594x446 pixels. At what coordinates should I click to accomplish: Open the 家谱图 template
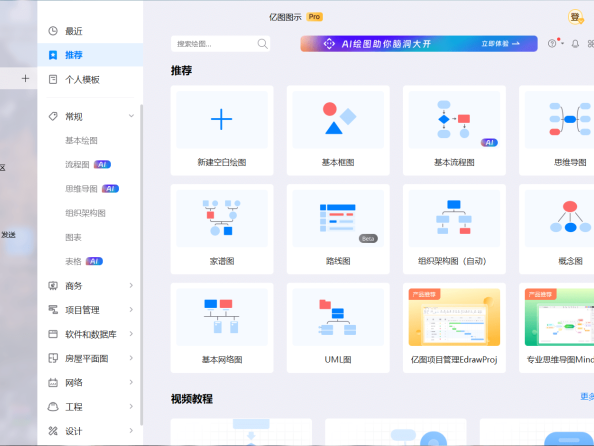[222, 229]
